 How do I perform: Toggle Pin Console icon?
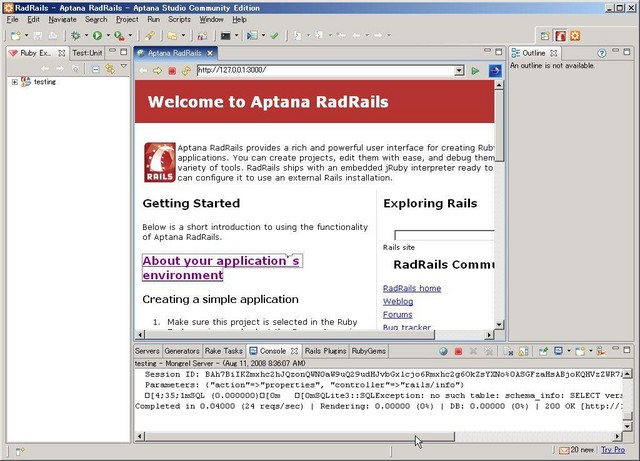(543, 351)
